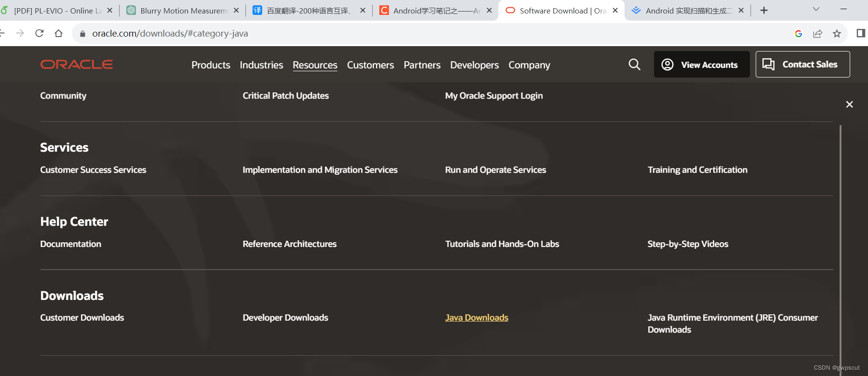868x376 pixels.
Task: Open Run and Operate Services link
Action: (x=495, y=170)
